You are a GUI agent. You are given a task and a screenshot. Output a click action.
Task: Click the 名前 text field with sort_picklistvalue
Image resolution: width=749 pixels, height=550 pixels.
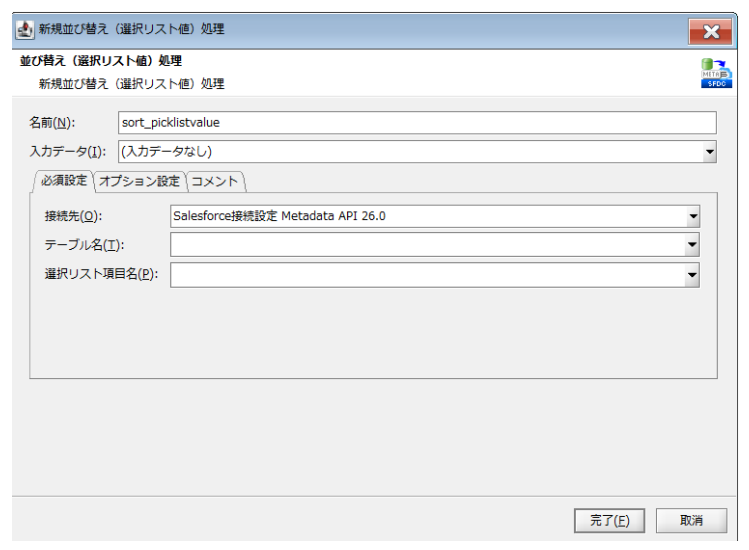(x=417, y=123)
